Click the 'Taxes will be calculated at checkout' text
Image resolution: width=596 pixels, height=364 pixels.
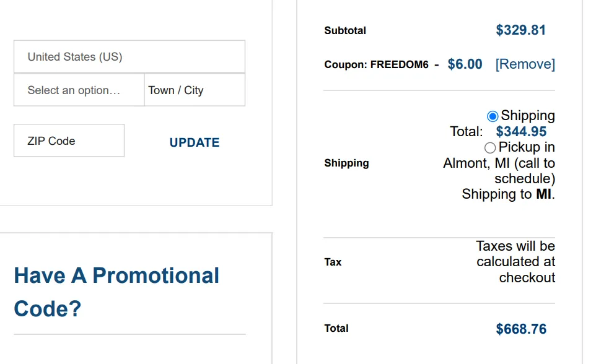pyautogui.click(x=515, y=262)
